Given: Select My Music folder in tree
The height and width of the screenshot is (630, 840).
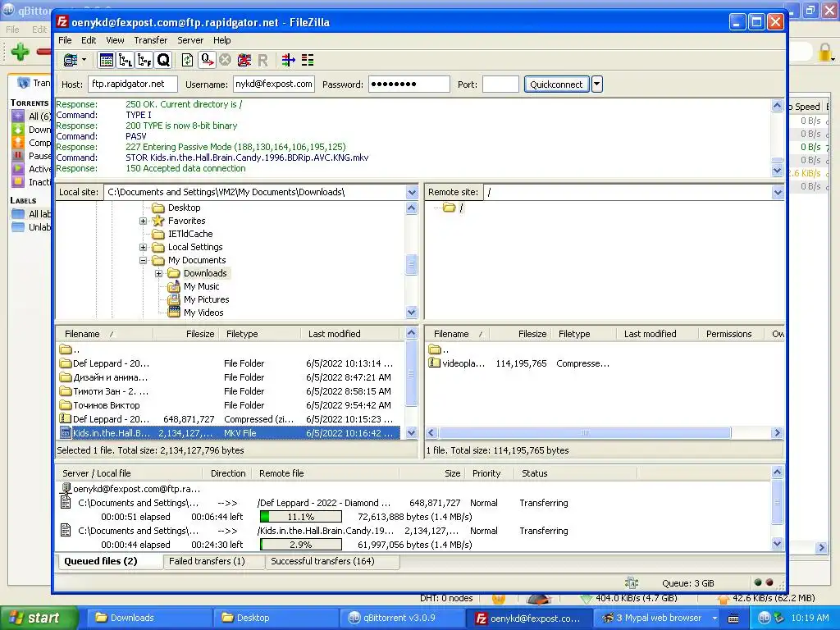Looking at the screenshot, I should [201, 286].
